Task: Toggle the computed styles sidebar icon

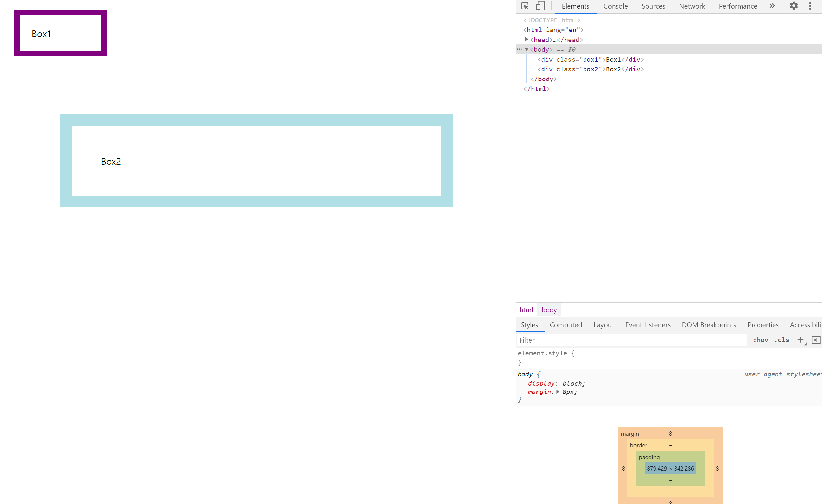Action: tap(816, 340)
